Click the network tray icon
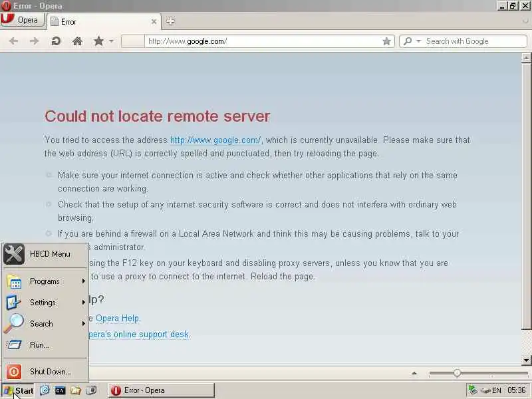 pyautogui.click(x=473, y=390)
